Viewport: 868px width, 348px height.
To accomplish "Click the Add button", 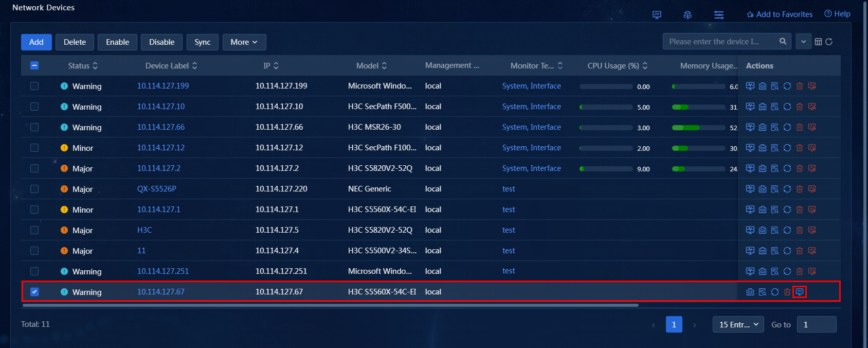I will tap(37, 42).
